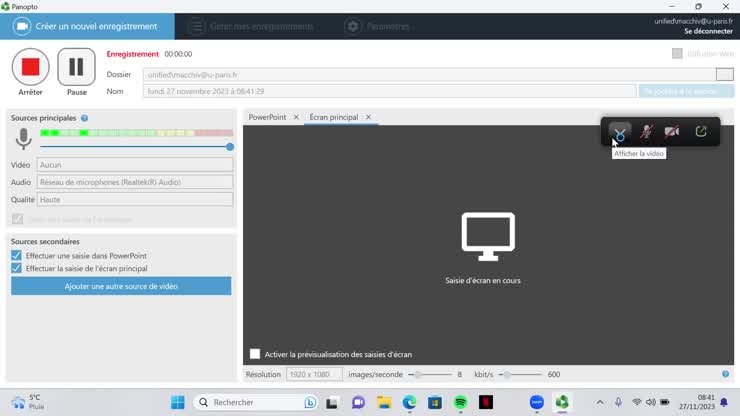The width and height of the screenshot is (740, 416).
Task: Switch to the PowerPoint tab
Action: pyautogui.click(x=267, y=117)
